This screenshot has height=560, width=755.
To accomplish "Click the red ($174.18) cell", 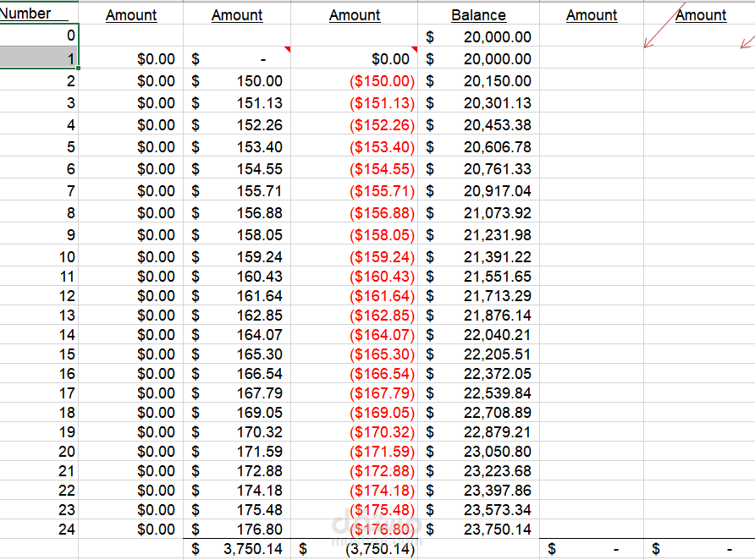I will tap(354, 491).
